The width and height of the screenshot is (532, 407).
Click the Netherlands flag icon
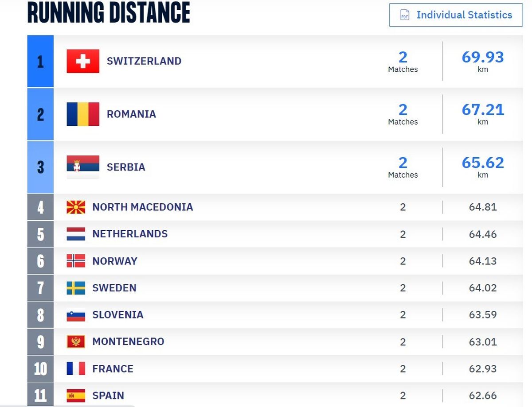[x=76, y=234]
